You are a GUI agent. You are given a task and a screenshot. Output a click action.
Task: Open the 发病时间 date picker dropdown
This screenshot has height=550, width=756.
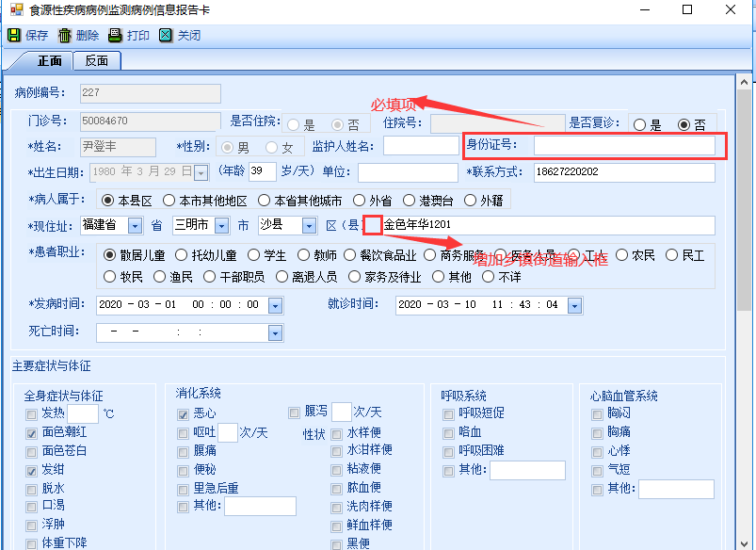coord(275,305)
